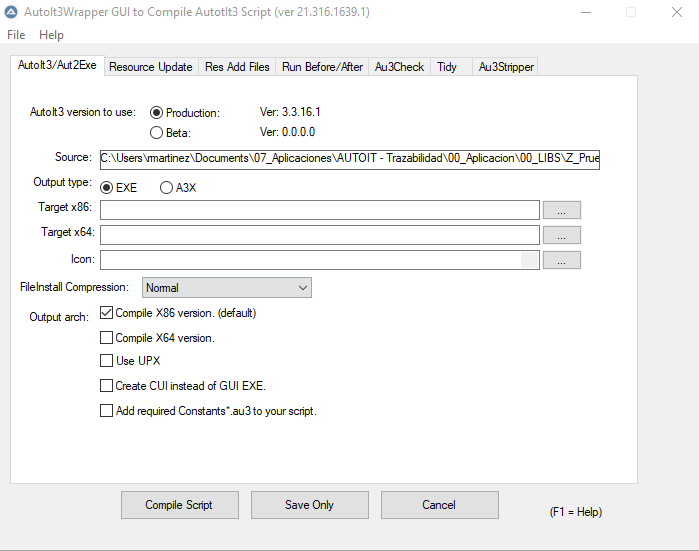
Task: Click the (F1 = Help) label
Action: 576,512
